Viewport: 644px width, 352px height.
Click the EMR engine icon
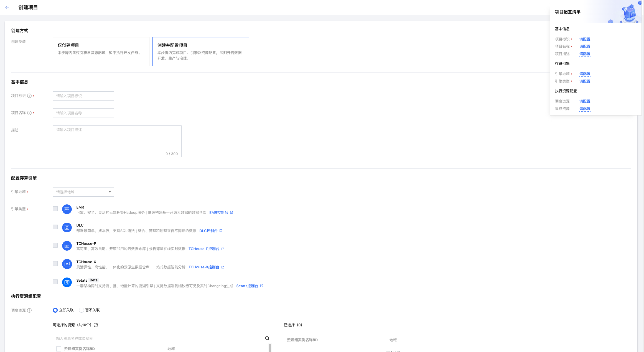67,209
